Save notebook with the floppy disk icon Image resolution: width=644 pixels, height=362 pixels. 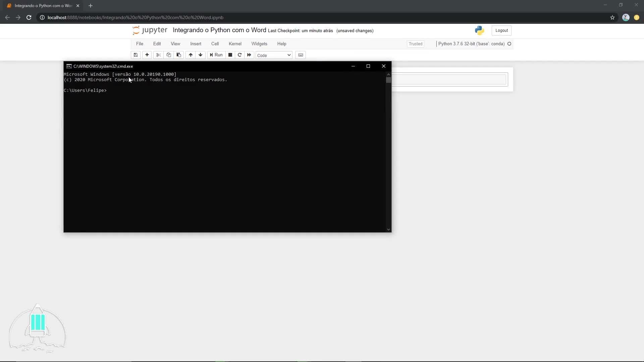[136, 55]
